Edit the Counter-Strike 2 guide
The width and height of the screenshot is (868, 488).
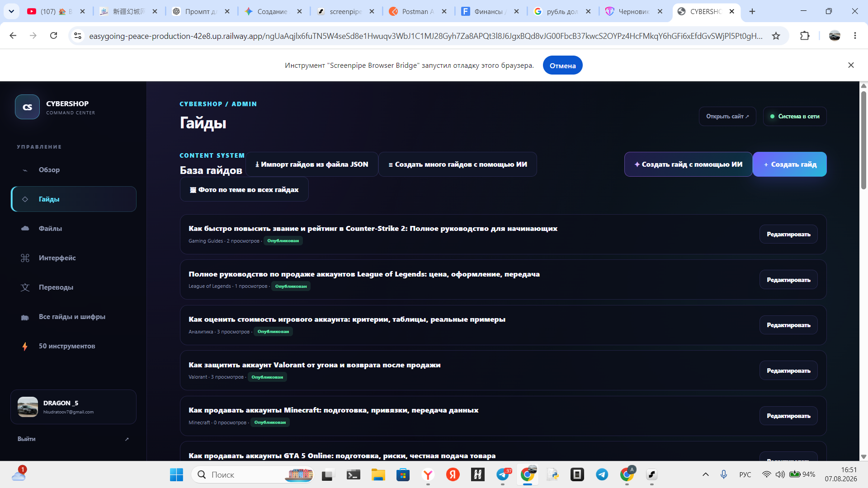click(788, 235)
